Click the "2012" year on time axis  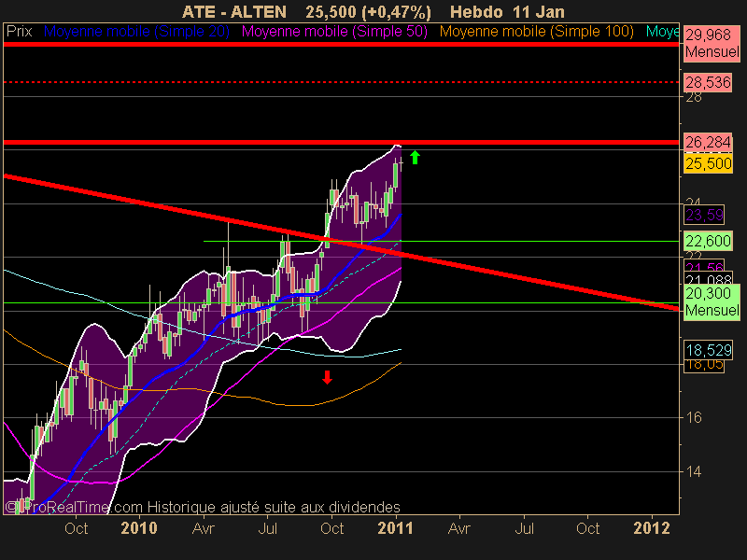[x=652, y=528]
